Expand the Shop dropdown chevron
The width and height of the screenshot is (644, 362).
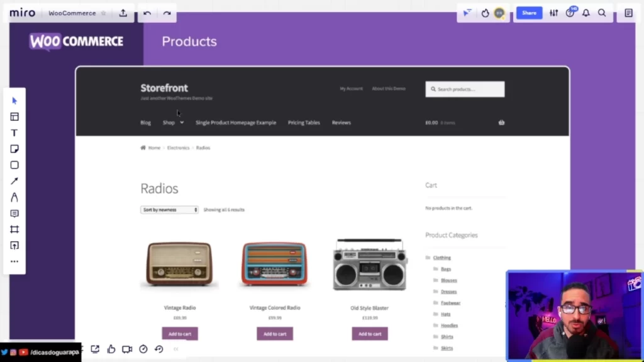pos(182,123)
